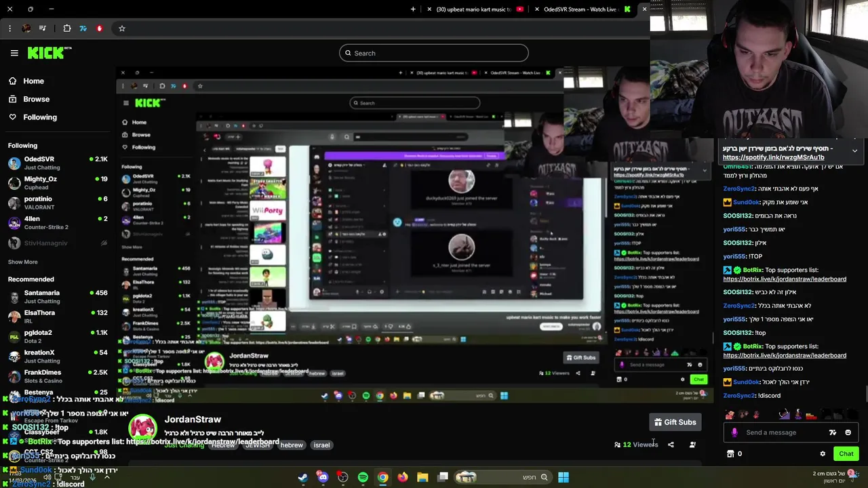Open Task View on the taskbar

(443, 477)
